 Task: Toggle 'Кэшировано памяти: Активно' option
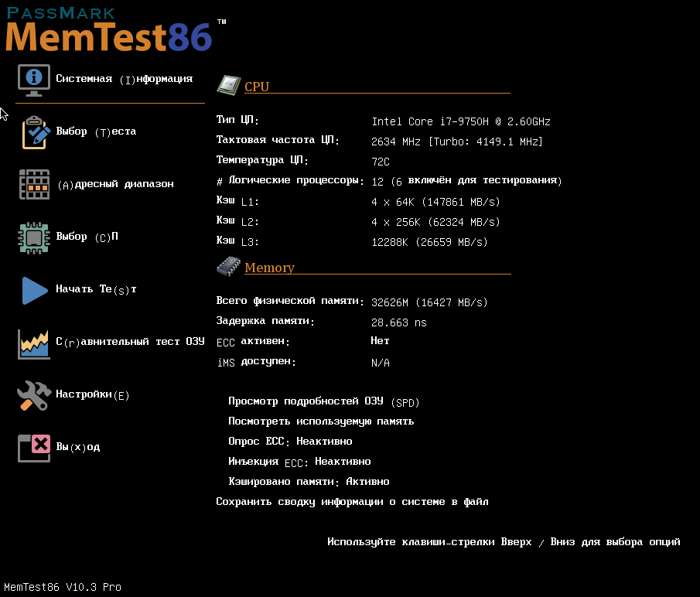[309, 482]
